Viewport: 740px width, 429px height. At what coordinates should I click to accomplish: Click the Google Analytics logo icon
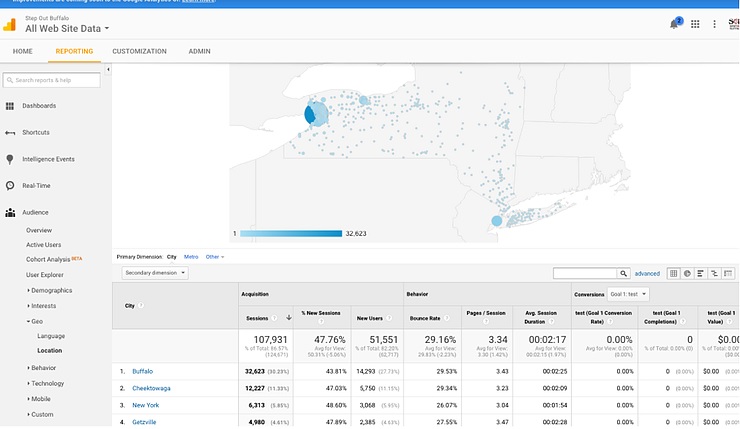click(x=9, y=24)
